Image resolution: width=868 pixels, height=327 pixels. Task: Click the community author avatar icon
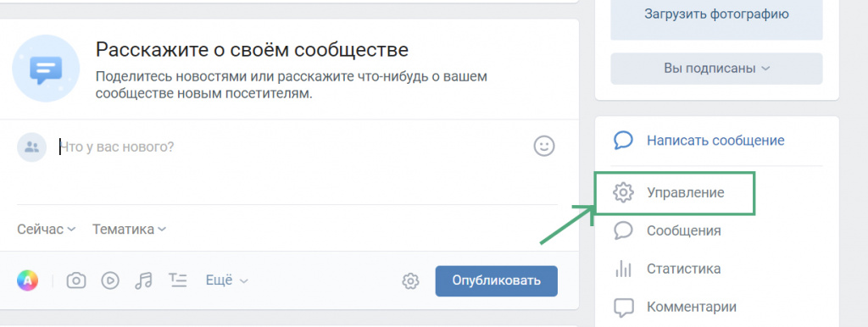pyautogui.click(x=31, y=147)
